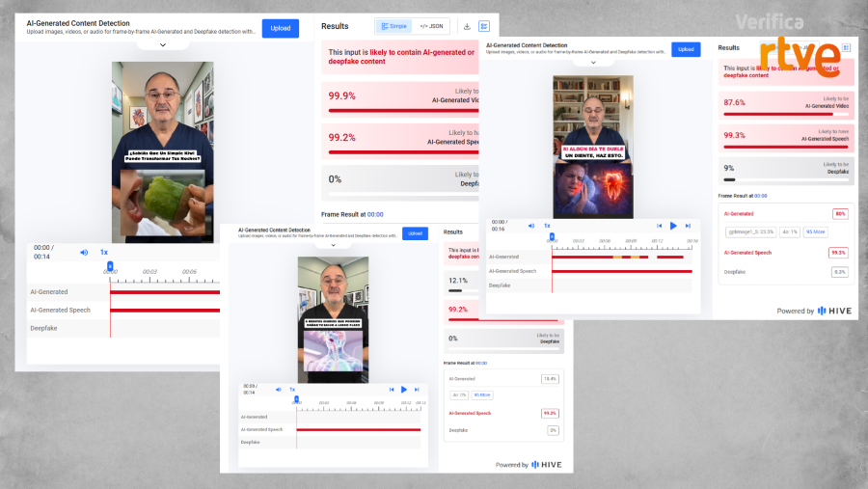Expand the 95 More chip in toothache window
This screenshot has height=489, width=868.
pos(815,231)
